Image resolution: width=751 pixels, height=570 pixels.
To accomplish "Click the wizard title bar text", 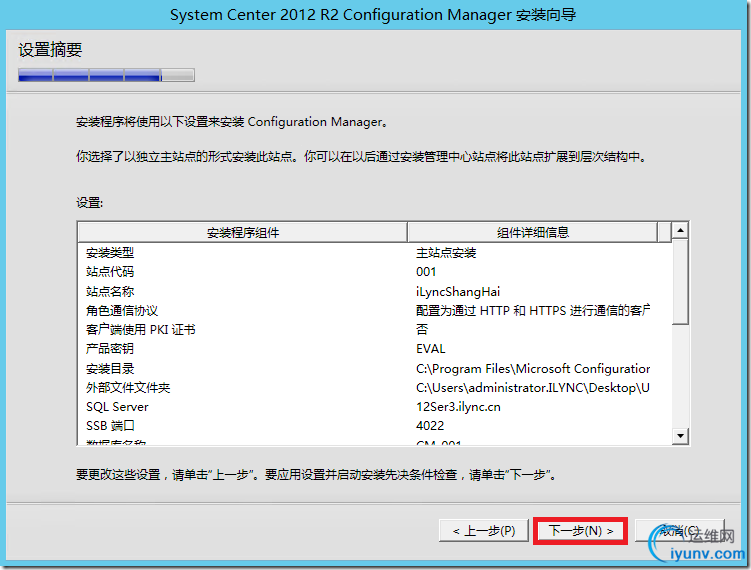I will 373,15.
